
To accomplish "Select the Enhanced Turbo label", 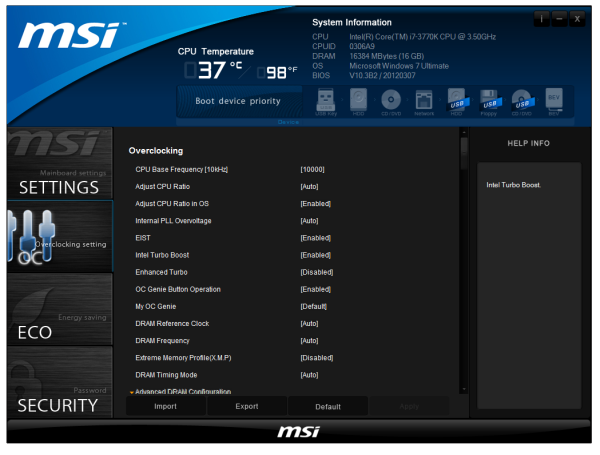I will tap(161, 272).
